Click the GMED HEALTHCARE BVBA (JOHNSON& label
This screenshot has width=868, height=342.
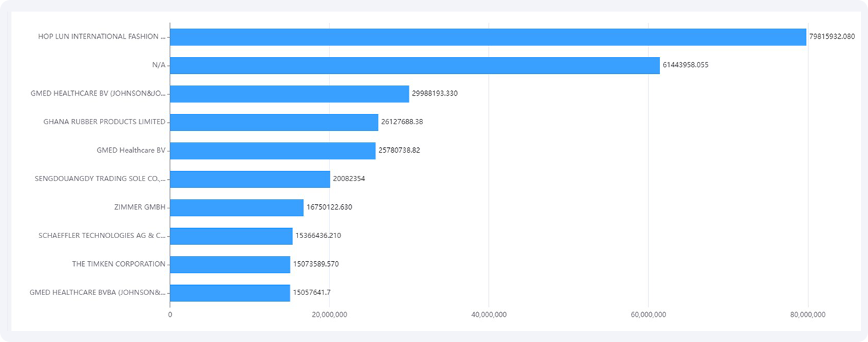98,293
